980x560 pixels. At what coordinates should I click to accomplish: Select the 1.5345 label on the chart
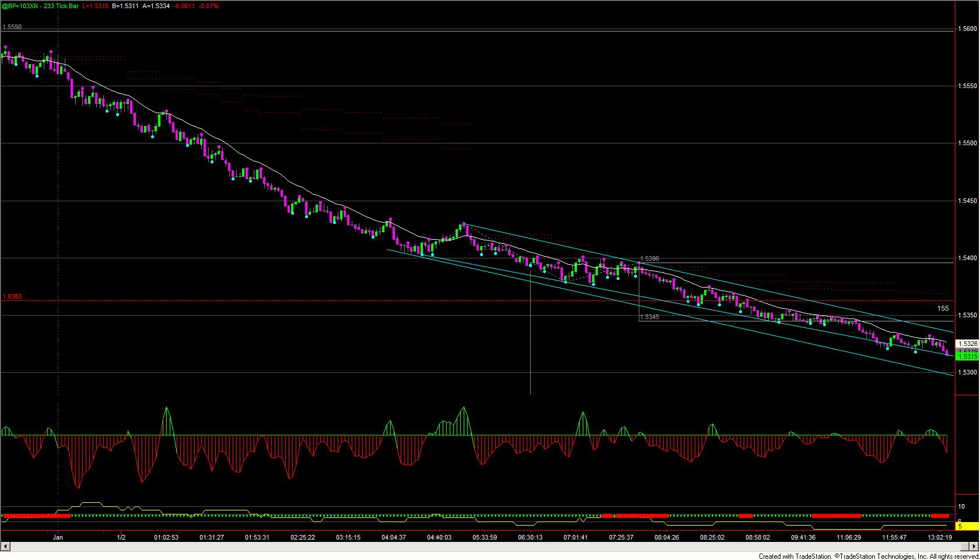(x=650, y=317)
